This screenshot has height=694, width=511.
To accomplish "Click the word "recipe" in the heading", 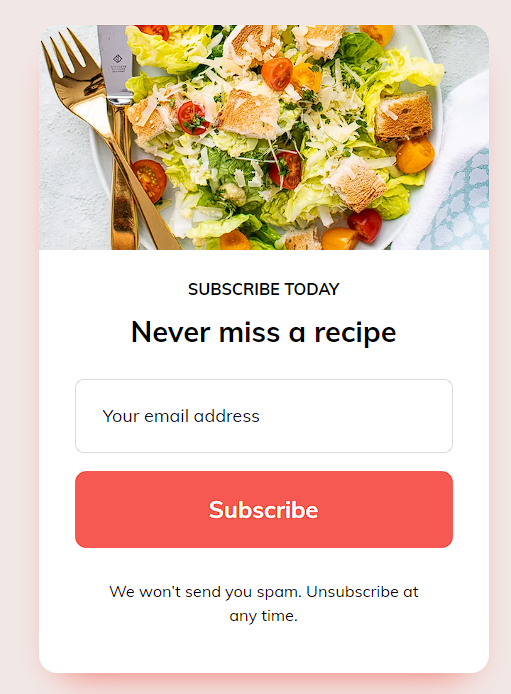I will 355,333.
